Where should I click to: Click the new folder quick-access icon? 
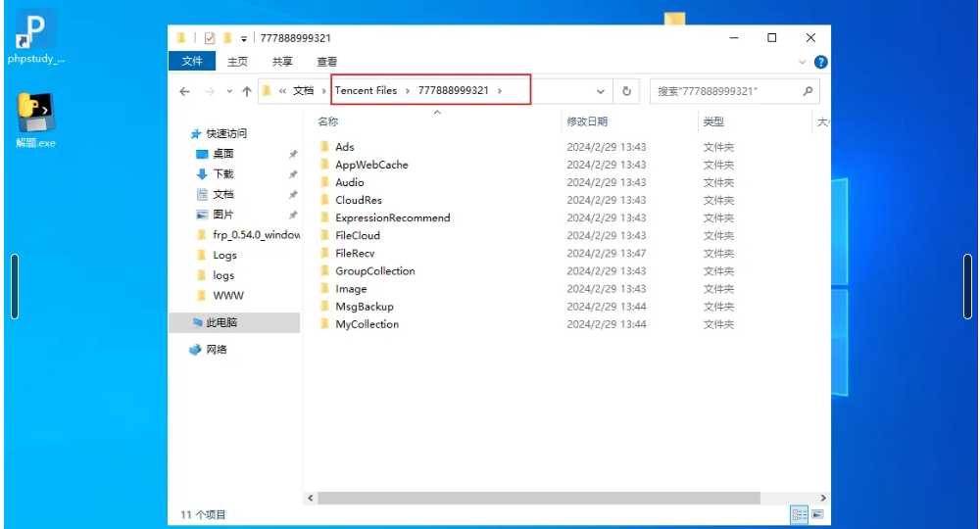[x=227, y=38]
